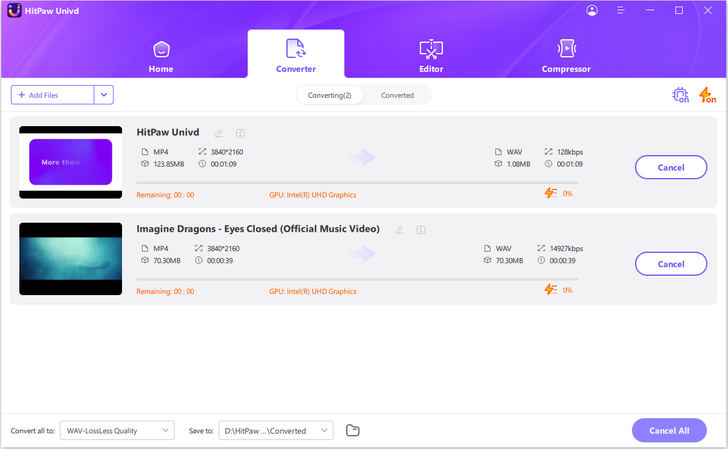
Task: Click the WAV output label in HitPaw Univd row
Action: 514,152
